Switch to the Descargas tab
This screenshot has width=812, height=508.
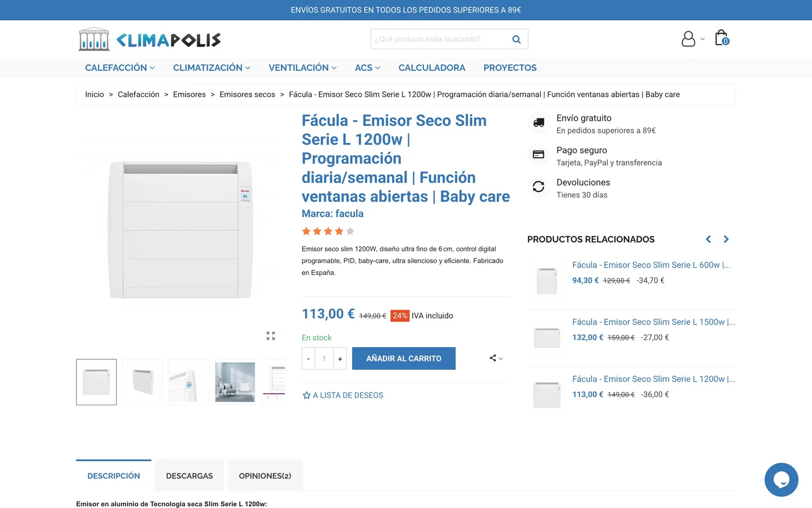coord(190,475)
